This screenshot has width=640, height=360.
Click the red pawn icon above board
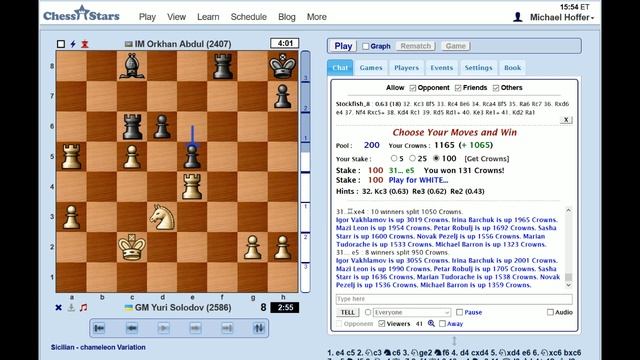coord(84,44)
